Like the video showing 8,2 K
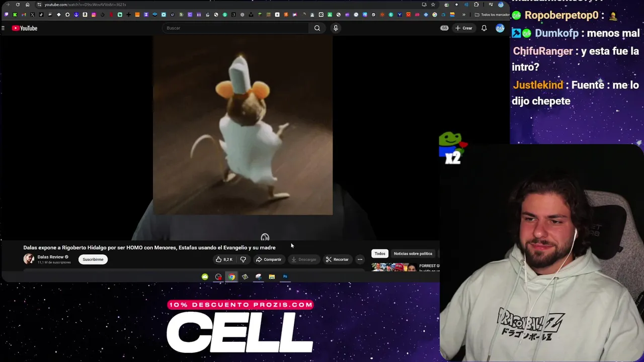This screenshot has height=362, width=644. [224, 259]
